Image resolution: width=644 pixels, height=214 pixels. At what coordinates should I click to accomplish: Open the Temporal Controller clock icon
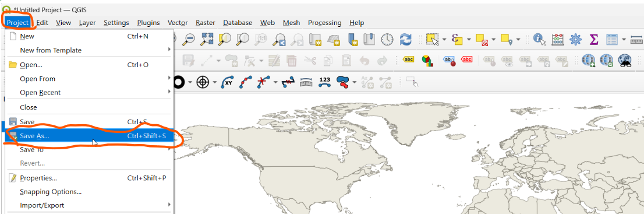(387, 40)
